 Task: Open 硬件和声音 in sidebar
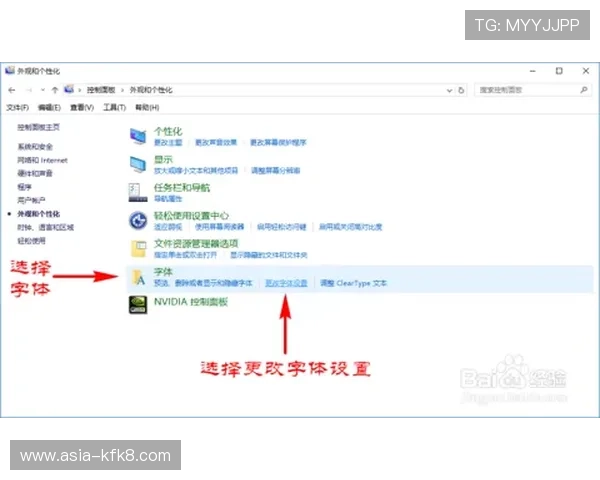[x=35, y=173]
